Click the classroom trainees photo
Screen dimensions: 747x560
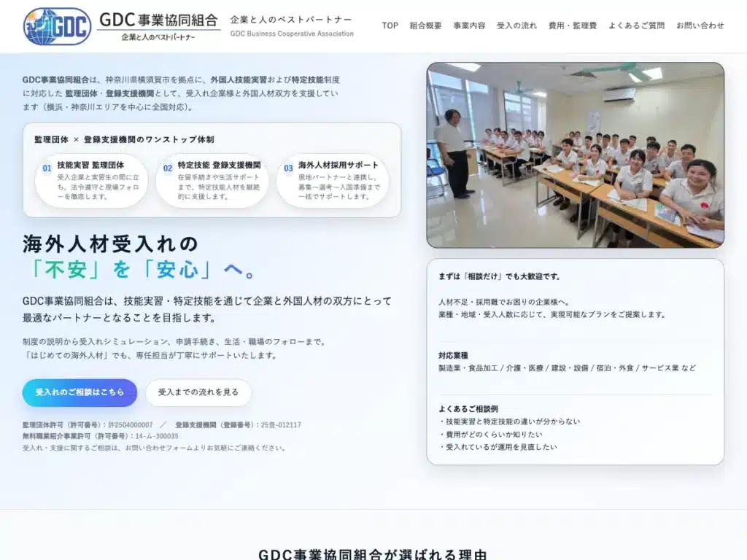(575, 155)
